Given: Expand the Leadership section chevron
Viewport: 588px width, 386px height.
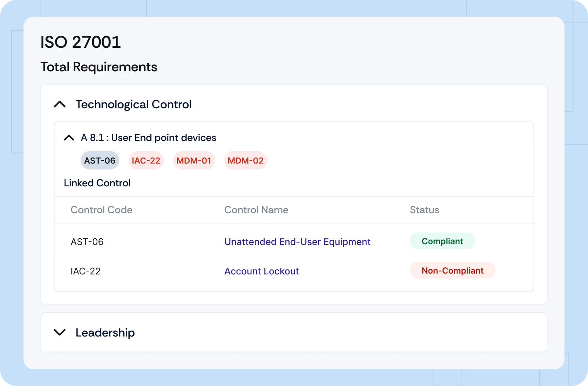Looking at the screenshot, I should coord(60,333).
